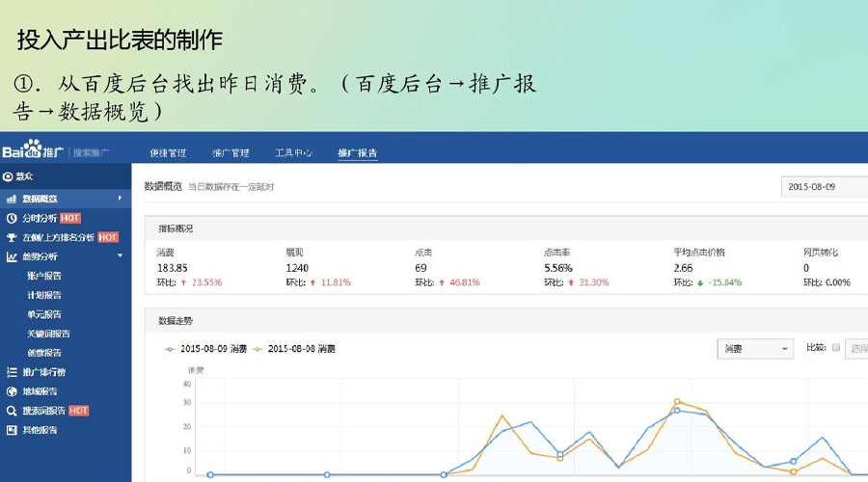
Task: Open 账户报告 under 趋势分析
Action: tap(44, 276)
